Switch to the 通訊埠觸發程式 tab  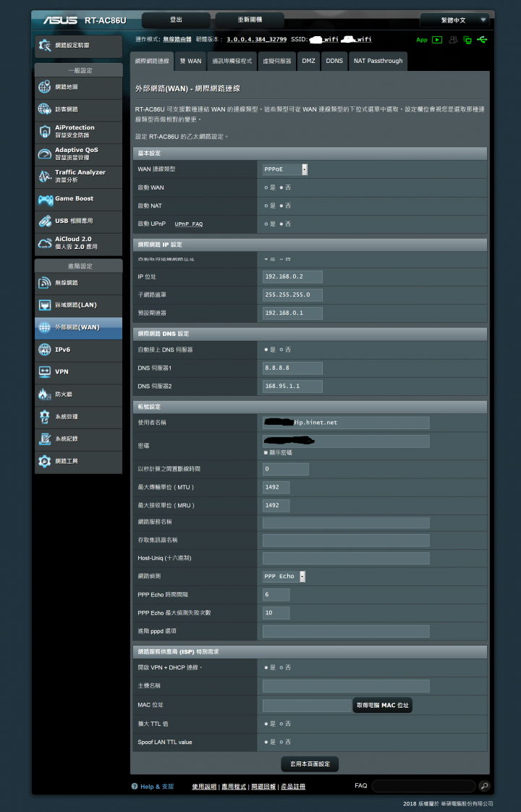(232, 61)
